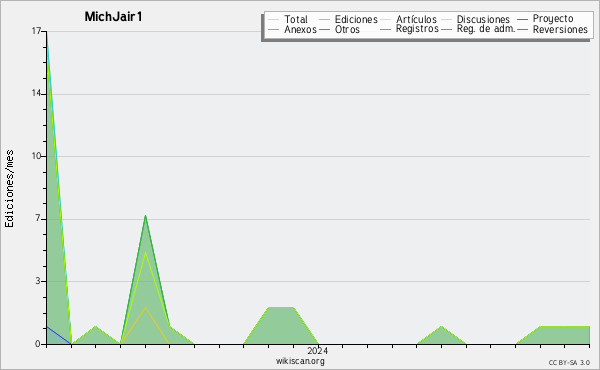Screen dimensions: 600x370
Task: Click the 2024 x-axis label
Action: (318, 351)
